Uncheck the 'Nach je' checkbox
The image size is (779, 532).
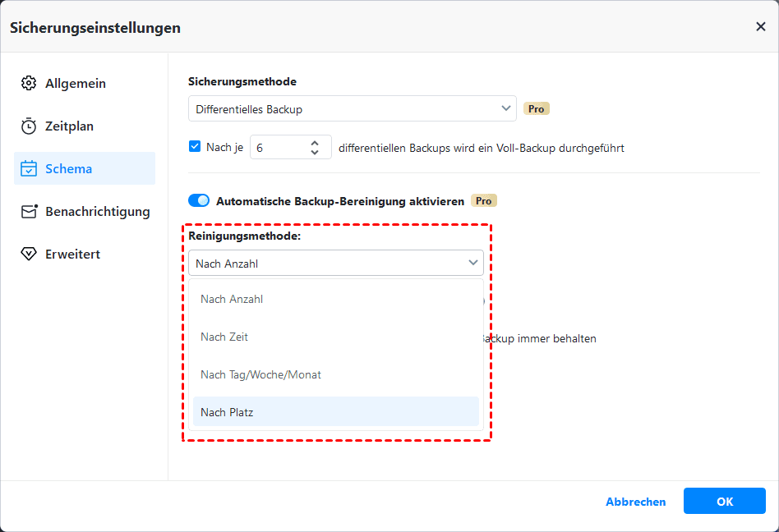(x=195, y=147)
